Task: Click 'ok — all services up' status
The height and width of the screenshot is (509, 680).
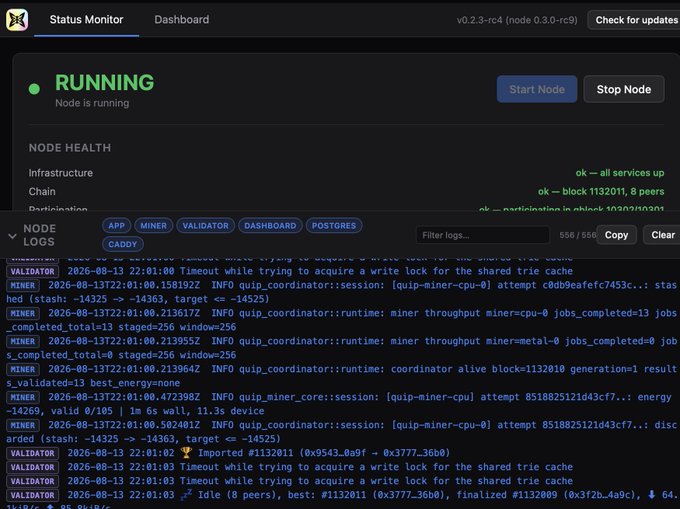Action: tap(620, 173)
